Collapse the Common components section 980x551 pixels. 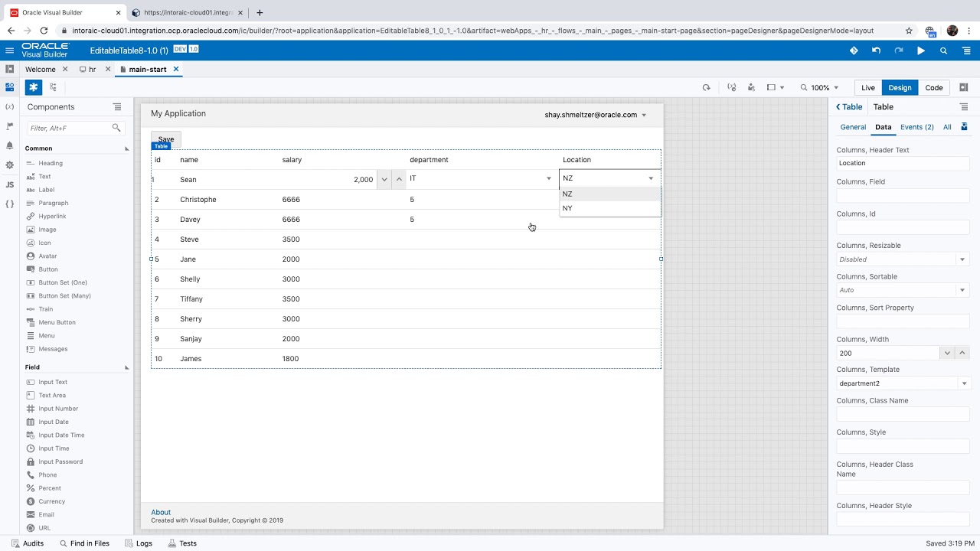126,148
